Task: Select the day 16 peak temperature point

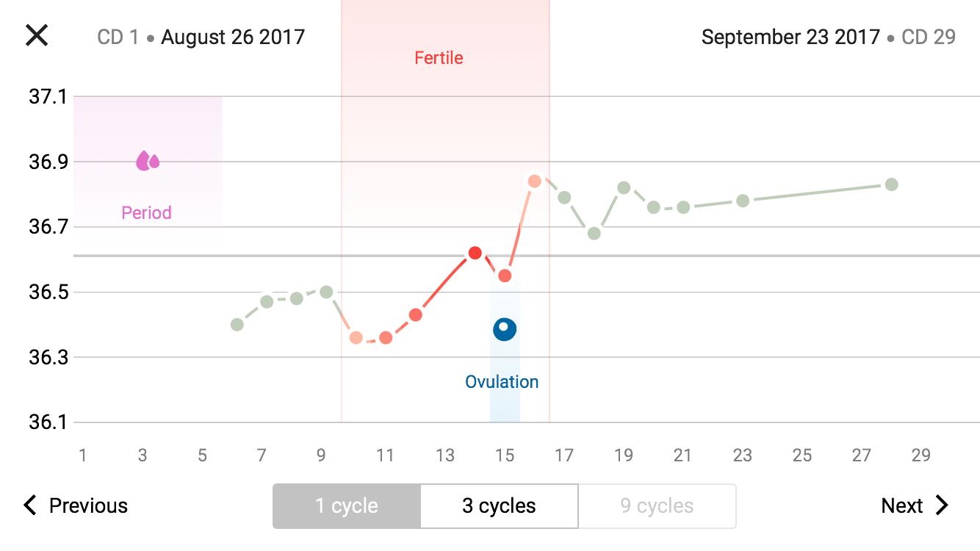Action: [x=534, y=181]
